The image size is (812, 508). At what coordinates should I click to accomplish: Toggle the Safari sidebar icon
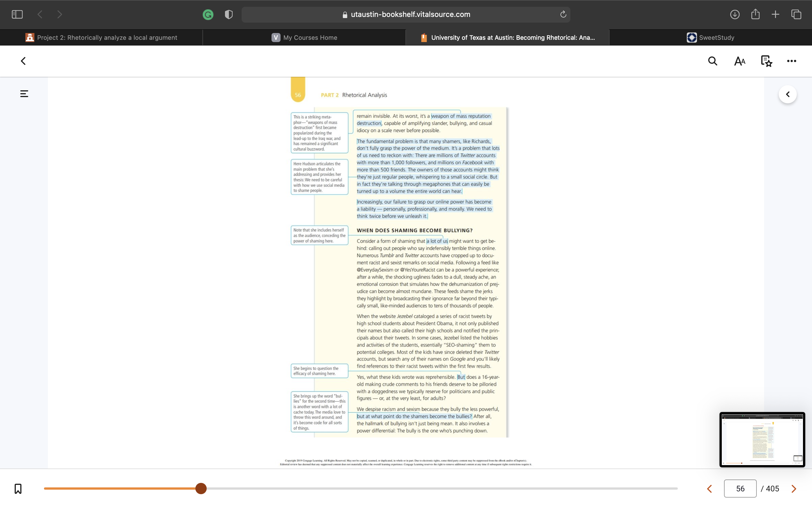coord(17,14)
